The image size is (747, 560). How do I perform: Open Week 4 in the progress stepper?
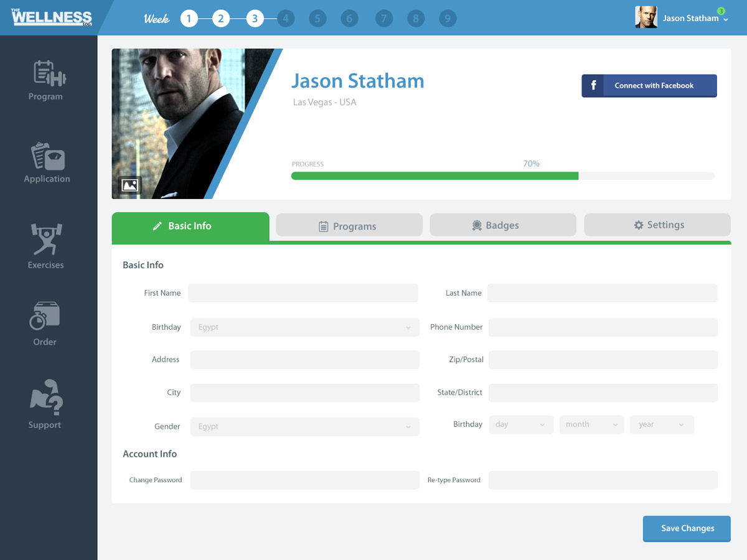[286, 18]
